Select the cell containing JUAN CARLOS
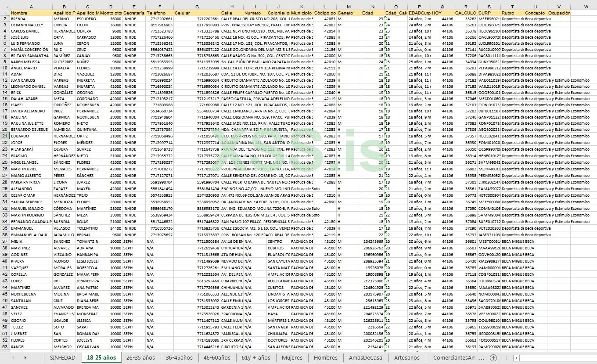 [31, 81]
